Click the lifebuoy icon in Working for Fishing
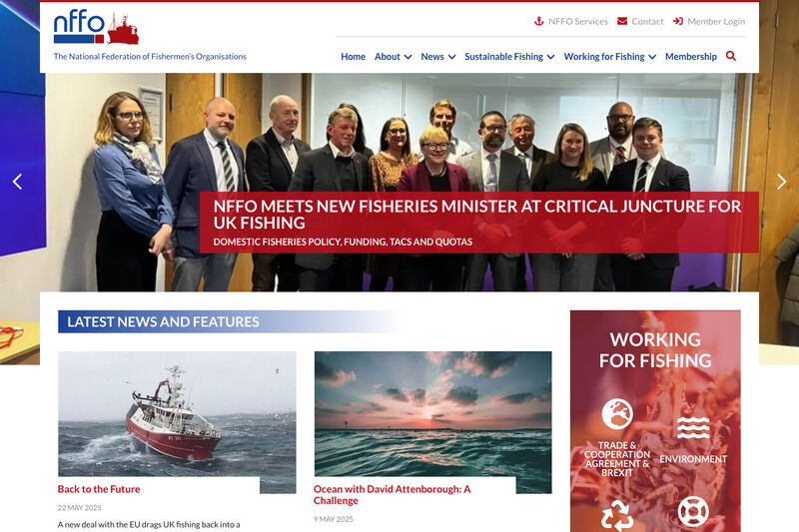The width and height of the screenshot is (799, 532). tap(693, 511)
